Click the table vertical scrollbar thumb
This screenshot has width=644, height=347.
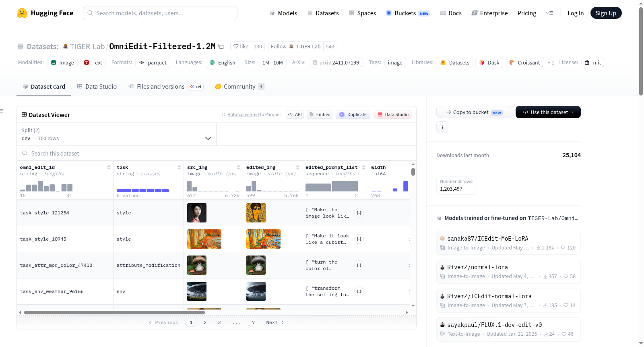point(413,172)
